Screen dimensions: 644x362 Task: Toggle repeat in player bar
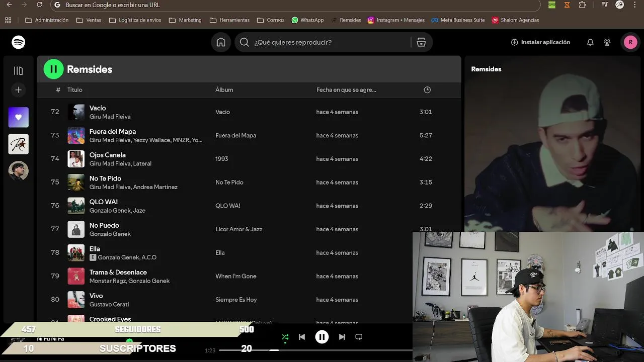click(x=359, y=337)
